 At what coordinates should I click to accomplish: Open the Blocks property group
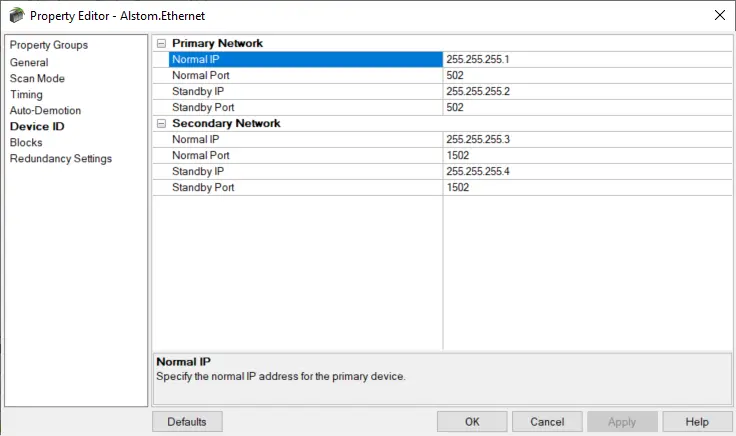[26, 142]
